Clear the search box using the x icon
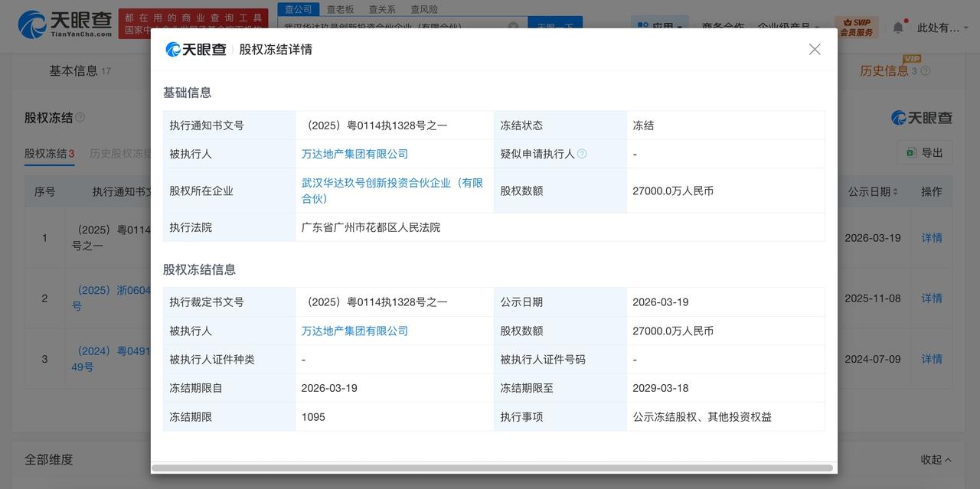 513,25
